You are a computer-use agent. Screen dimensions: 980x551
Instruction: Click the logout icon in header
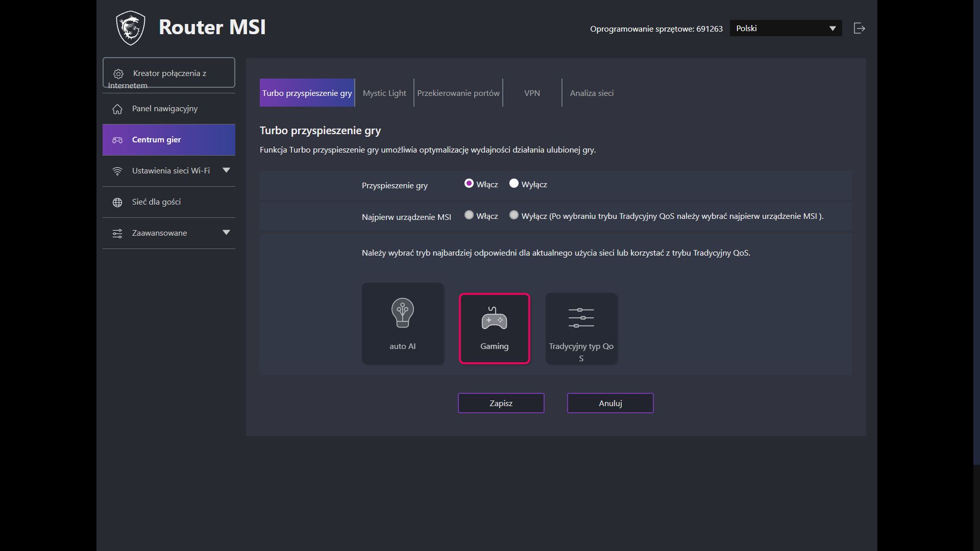coord(860,28)
